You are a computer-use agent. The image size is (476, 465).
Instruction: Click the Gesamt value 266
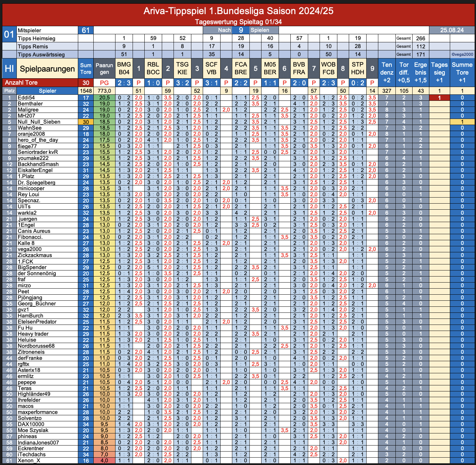coord(421,38)
